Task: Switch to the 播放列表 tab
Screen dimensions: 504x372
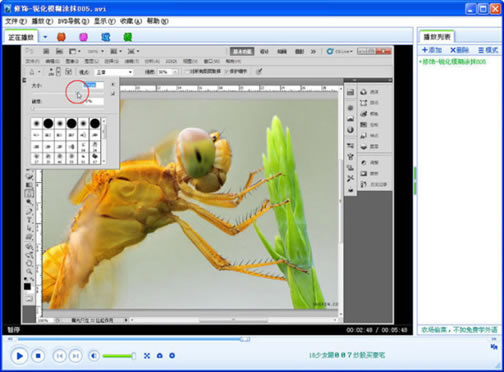Action: (x=437, y=37)
